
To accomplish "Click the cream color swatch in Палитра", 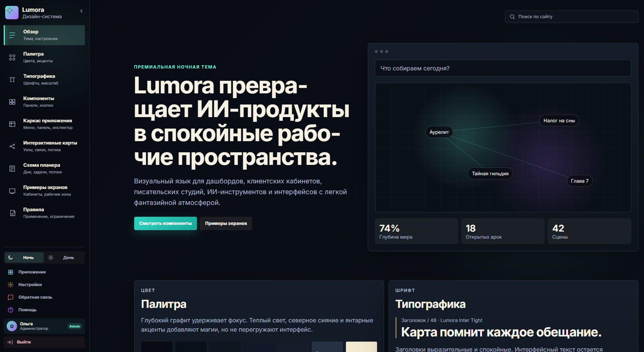I will pos(361,347).
